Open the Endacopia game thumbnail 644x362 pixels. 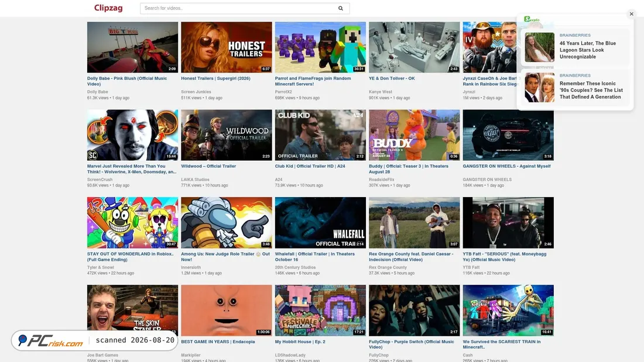point(227,311)
